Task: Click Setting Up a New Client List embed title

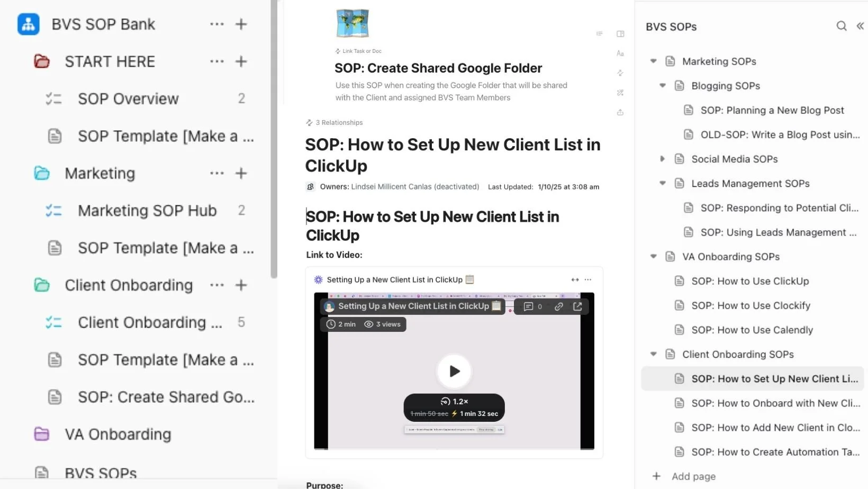Action: [395, 279]
